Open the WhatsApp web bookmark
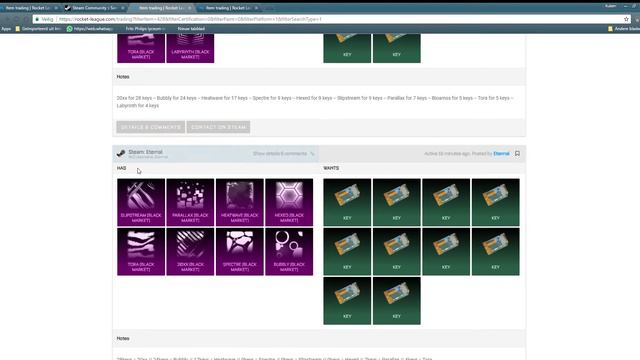 [x=90, y=29]
